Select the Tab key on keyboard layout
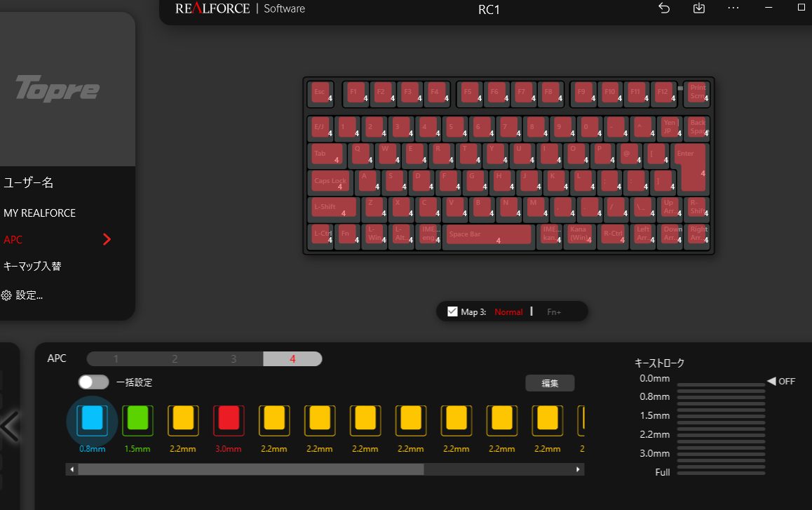The width and height of the screenshot is (812, 510). [x=327, y=155]
